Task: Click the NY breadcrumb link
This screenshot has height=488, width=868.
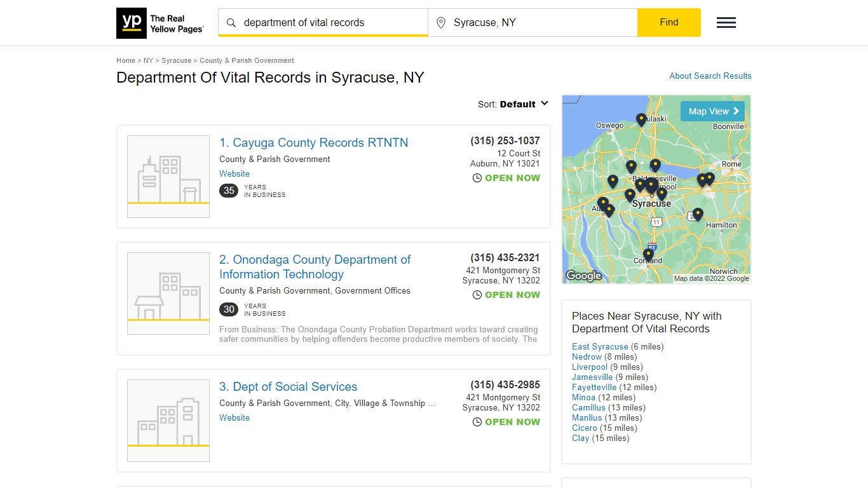Action: [148, 60]
